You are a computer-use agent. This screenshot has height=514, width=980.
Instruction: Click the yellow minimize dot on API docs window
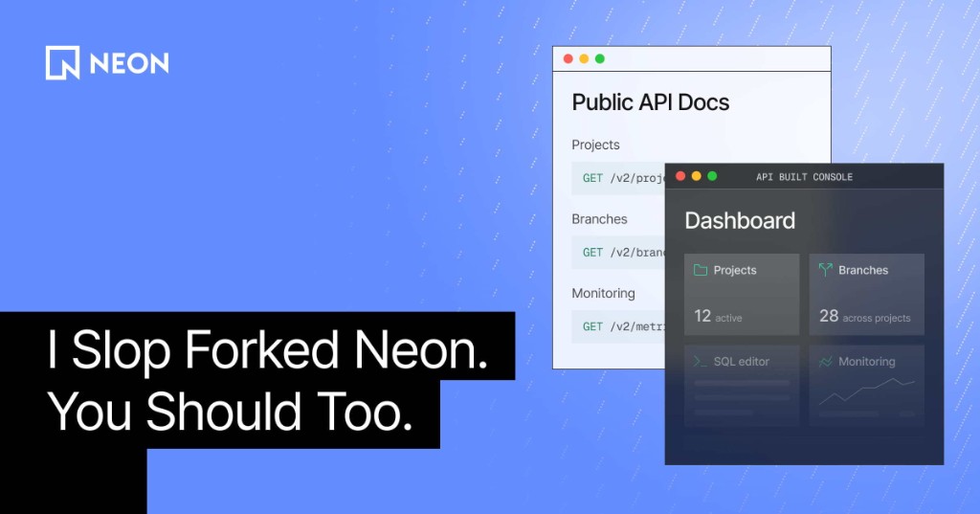pos(584,58)
